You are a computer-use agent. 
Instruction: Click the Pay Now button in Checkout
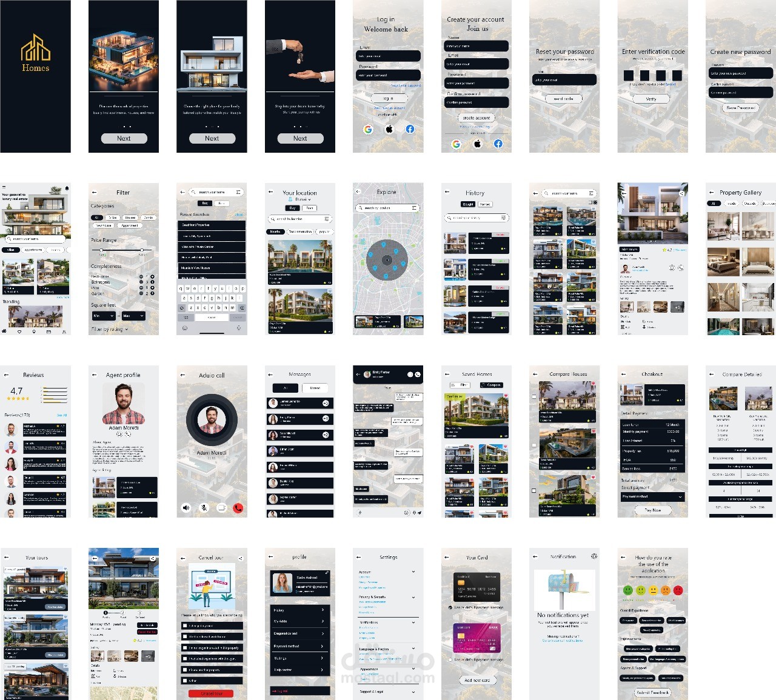coord(652,510)
